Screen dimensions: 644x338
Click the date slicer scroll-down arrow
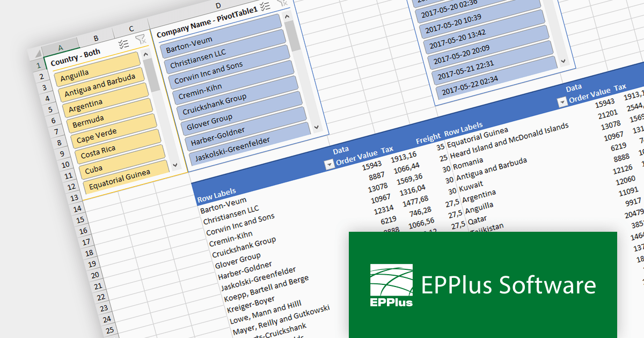tap(562, 62)
